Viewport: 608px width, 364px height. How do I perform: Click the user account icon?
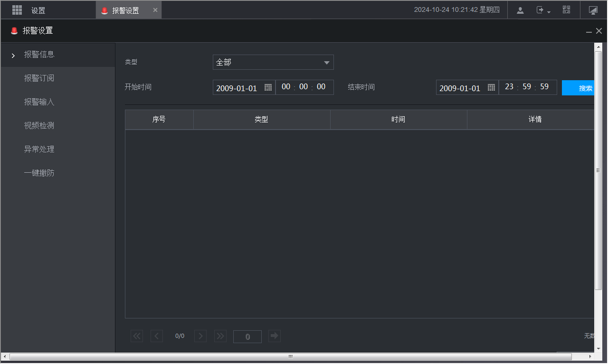click(520, 10)
